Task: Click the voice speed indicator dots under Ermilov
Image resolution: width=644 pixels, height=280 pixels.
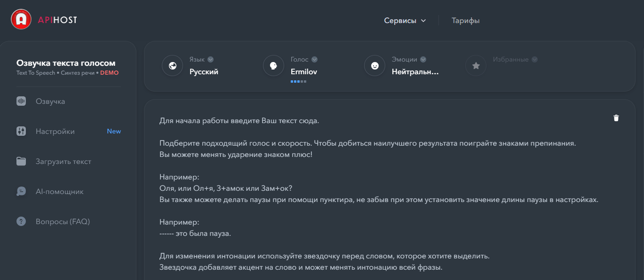Action: click(x=298, y=82)
